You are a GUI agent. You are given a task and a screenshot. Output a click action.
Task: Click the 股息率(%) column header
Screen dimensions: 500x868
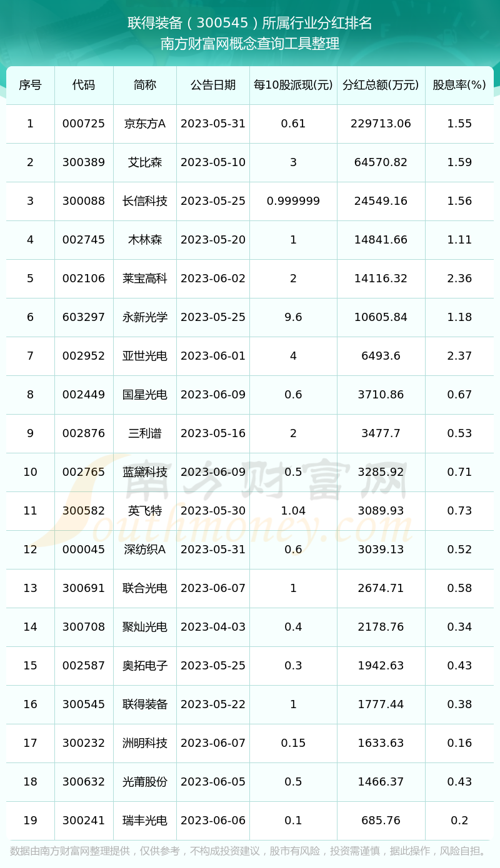(459, 85)
